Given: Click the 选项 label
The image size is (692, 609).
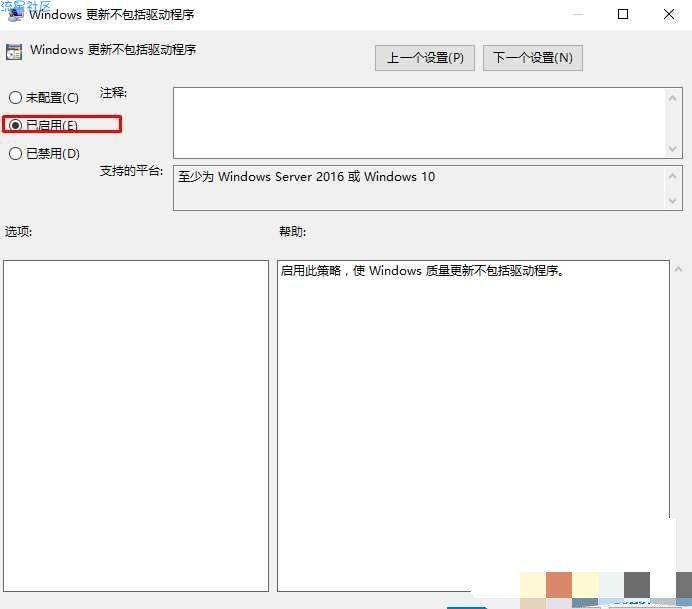Looking at the screenshot, I should (19, 231).
